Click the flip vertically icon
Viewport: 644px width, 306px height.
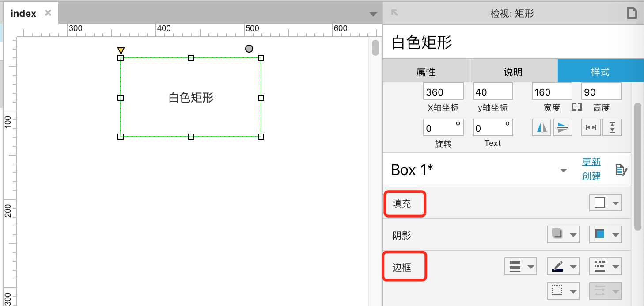click(563, 127)
